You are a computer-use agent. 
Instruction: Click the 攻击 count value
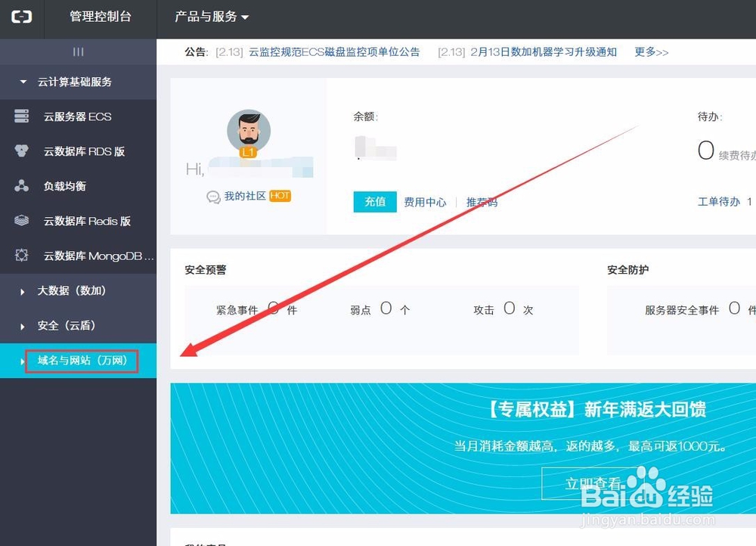click(509, 308)
